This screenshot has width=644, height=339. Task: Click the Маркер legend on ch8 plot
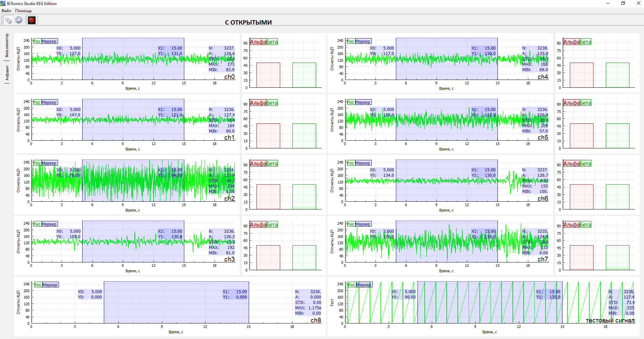(50, 285)
